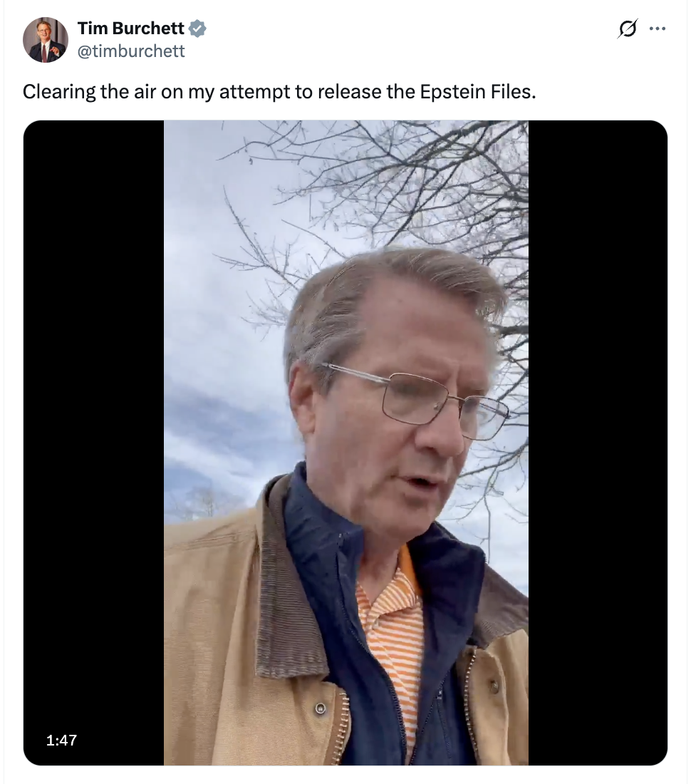Click the video's left black letterbox bar
The width and height of the screenshot is (691, 784).
93,443
